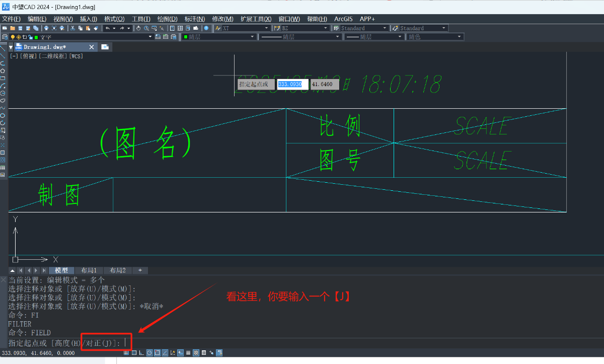Click the Cut scissors icon
Screen dimensions: 604x364
click(73, 28)
